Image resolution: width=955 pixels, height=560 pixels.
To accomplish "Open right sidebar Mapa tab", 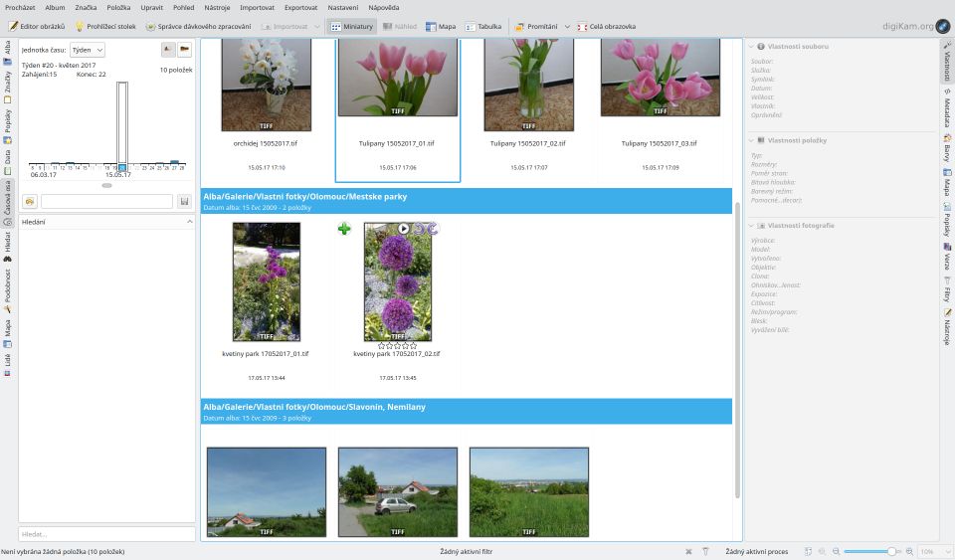I will tap(947, 183).
